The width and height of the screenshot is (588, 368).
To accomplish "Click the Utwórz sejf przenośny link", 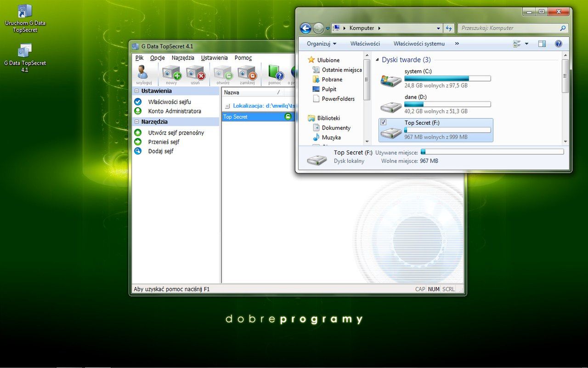I will 176,132.
